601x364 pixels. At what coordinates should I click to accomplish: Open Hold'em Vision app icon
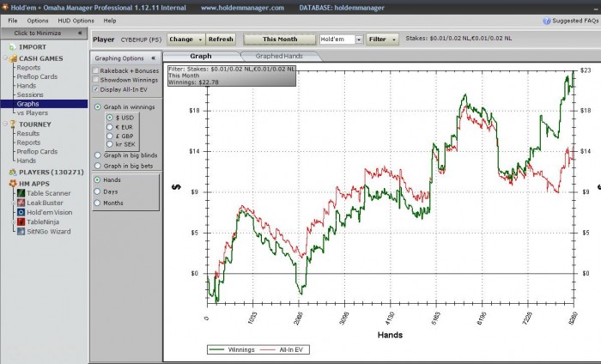point(21,212)
